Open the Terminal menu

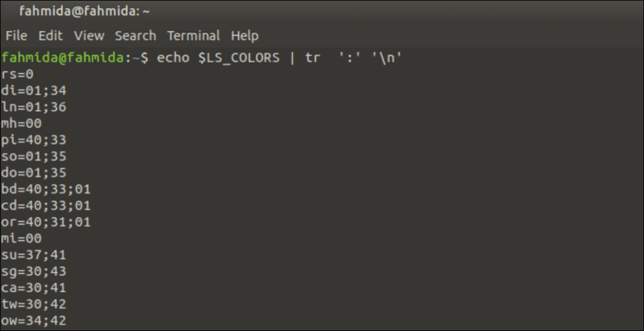[x=194, y=36]
